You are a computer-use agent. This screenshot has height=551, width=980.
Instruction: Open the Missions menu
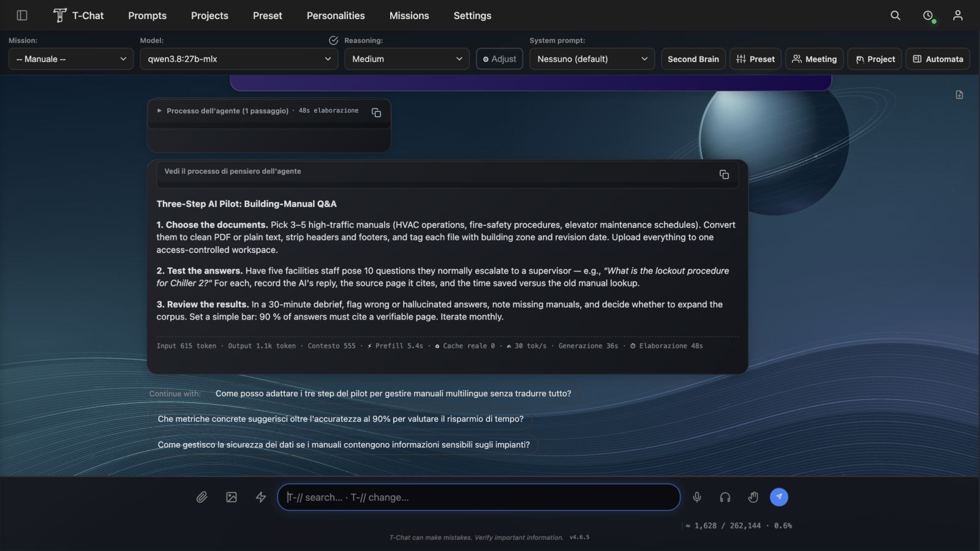tap(409, 15)
